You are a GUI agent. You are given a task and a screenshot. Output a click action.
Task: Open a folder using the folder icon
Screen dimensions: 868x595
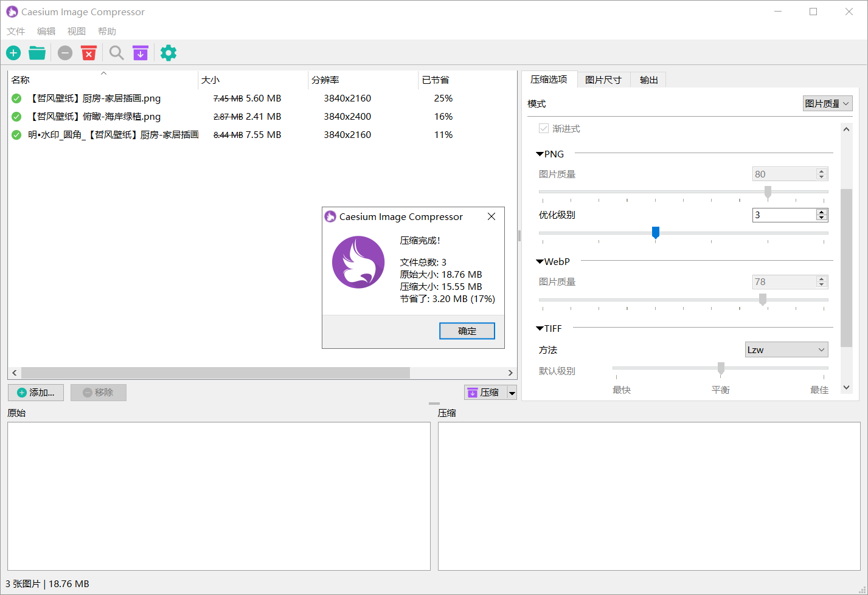point(37,53)
